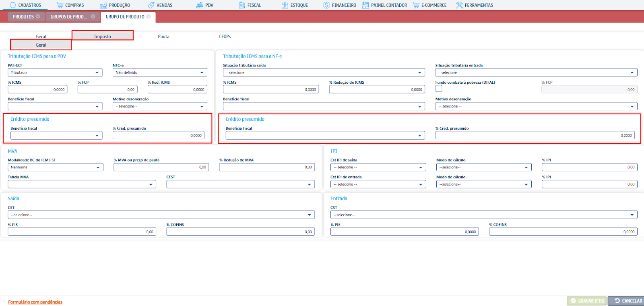Click the Painel Contador icon
Image resolution: width=644 pixels, height=306 pixels.
tap(365, 5)
